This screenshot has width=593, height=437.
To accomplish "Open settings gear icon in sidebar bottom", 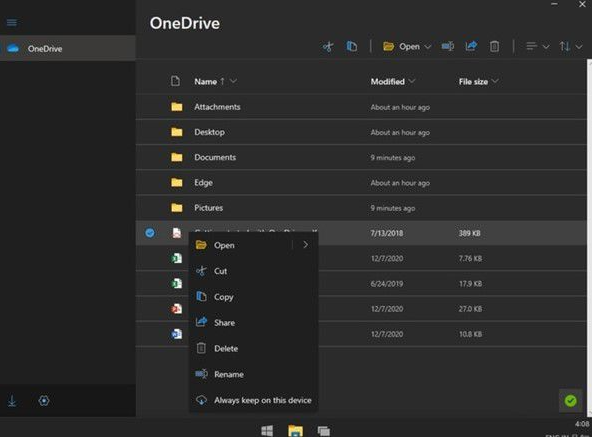I will [44, 400].
